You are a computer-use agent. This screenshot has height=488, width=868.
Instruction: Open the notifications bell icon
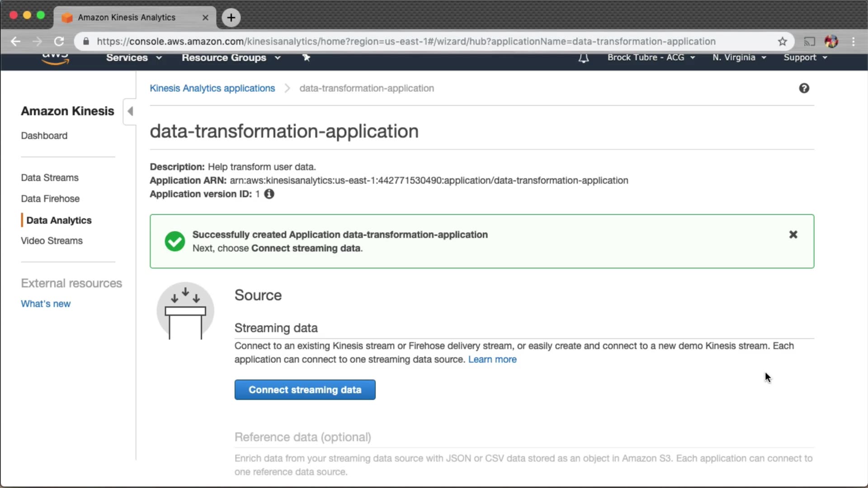(x=584, y=58)
